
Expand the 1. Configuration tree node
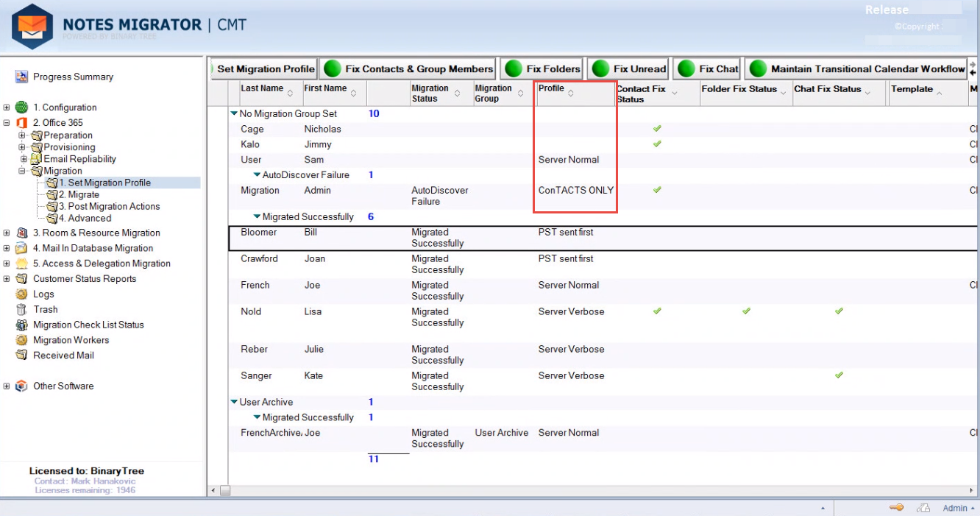[x=7, y=107]
